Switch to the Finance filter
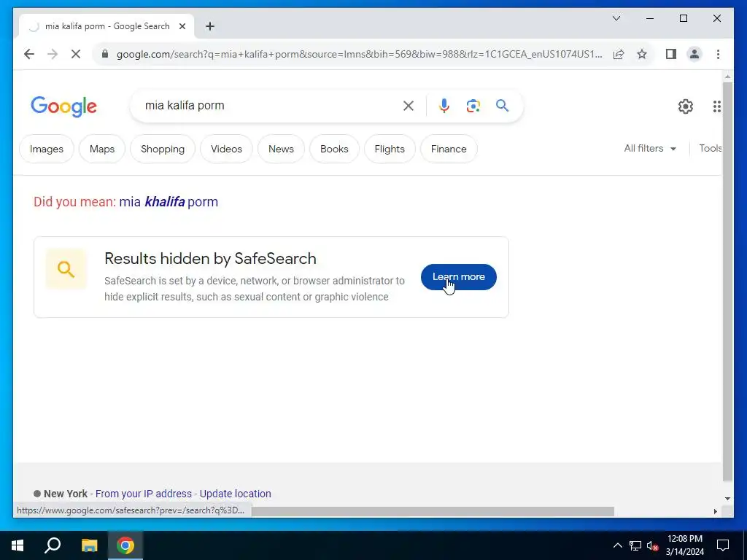Screen dimensions: 747x560 (449, 149)
